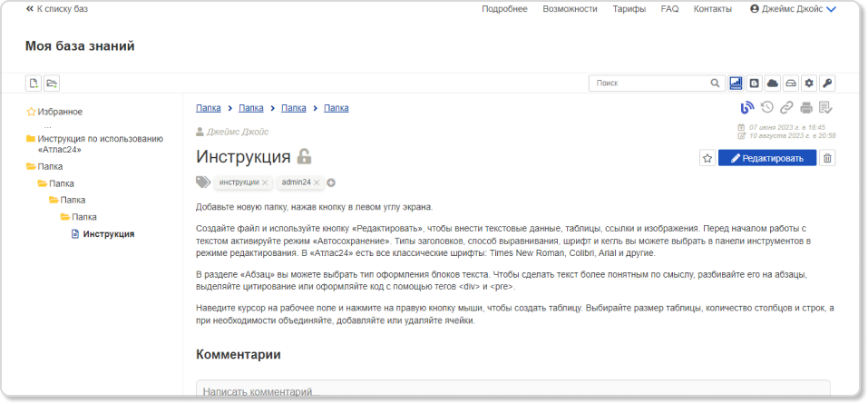
Task: Click the tags icon before инструкции tag
Action: [203, 182]
